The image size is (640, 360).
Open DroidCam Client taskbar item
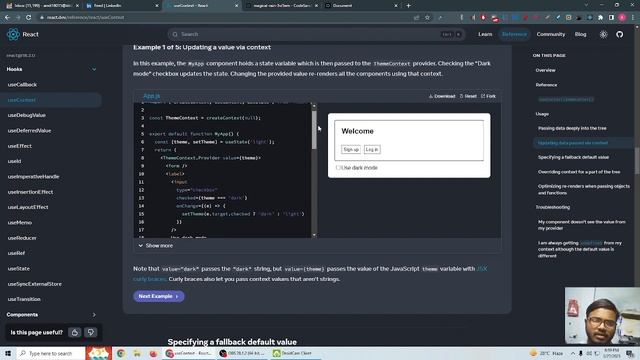pyautogui.click(x=296, y=353)
